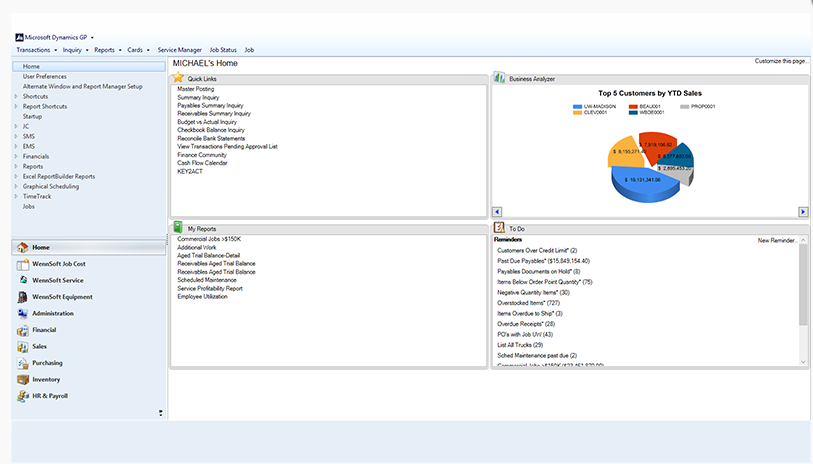Open WennSoft Service icon

click(22, 280)
